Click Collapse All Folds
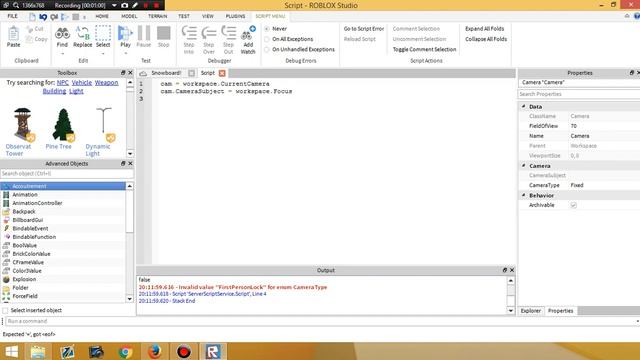Screen dimensions: 640x360 coord(486,39)
